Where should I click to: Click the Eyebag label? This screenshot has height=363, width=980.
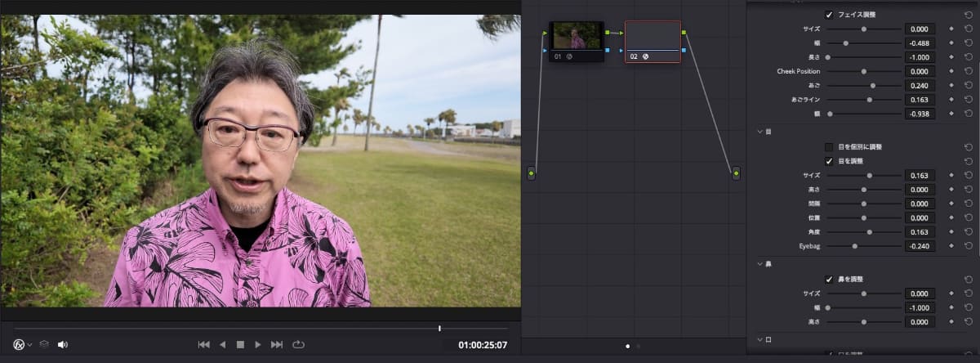[808, 246]
